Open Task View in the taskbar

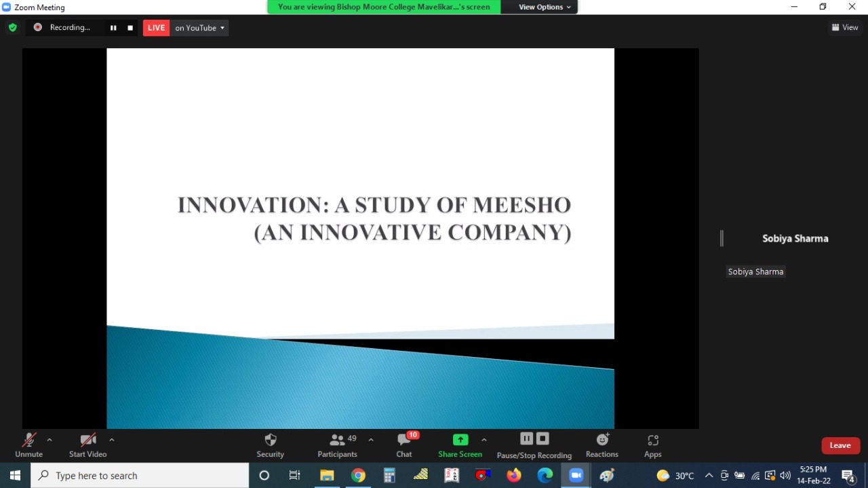(294, 476)
